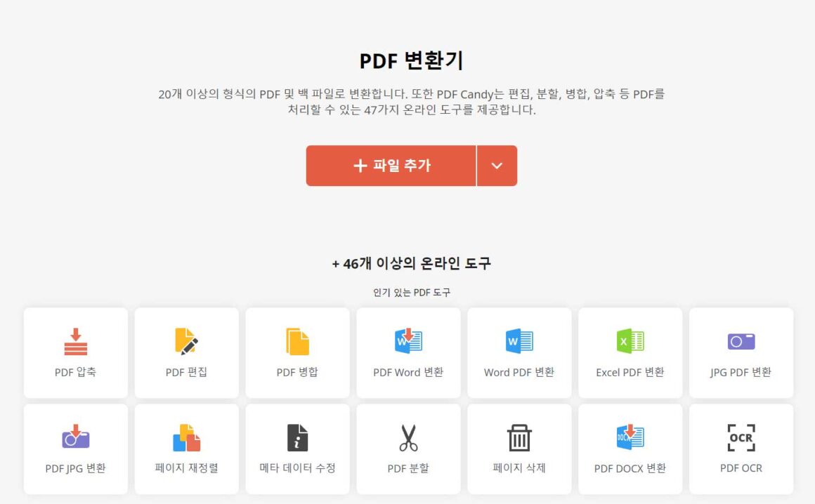815x504 pixels.
Task: Select the PDF OCR tool icon
Action: [741, 437]
